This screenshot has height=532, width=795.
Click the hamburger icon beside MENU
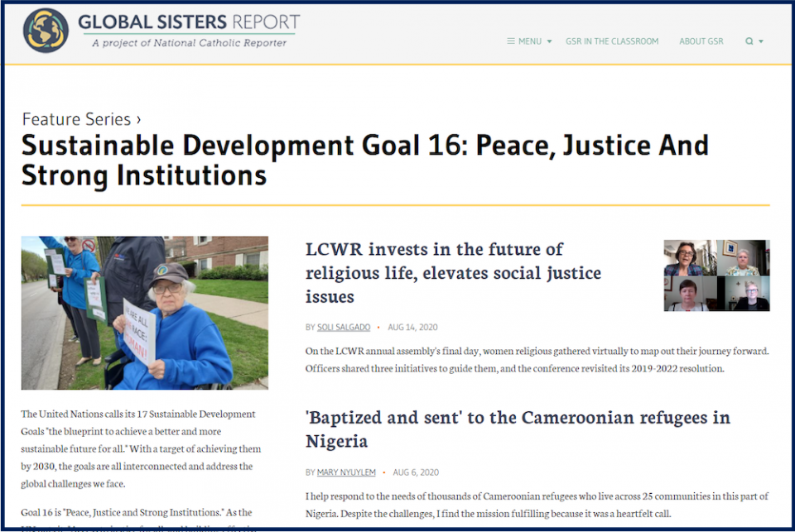click(x=511, y=41)
